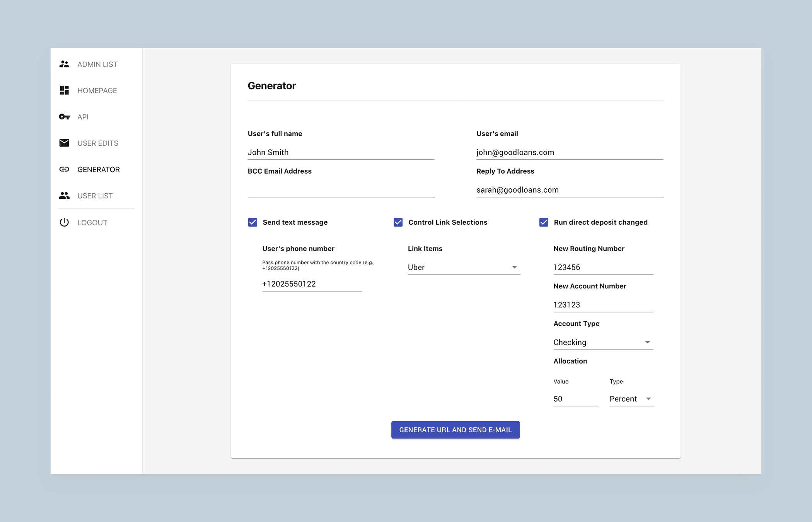Select User List from sidebar menu
Screen dimensions: 812x522
point(95,196)
